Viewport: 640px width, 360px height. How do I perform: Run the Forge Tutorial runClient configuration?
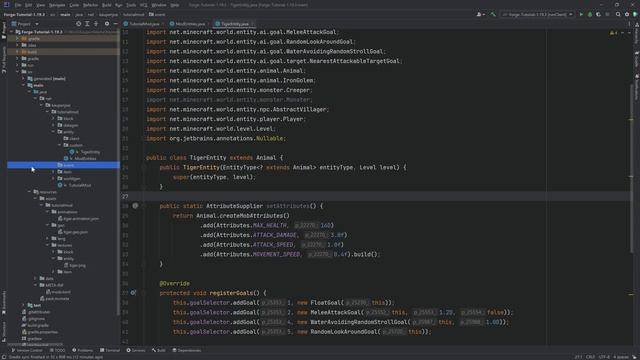pos(581,14)
